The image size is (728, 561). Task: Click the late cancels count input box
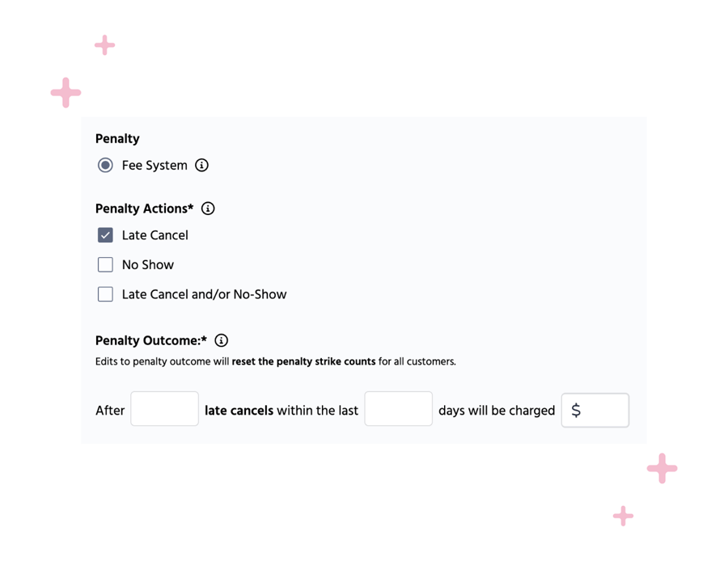click(164, 409)
